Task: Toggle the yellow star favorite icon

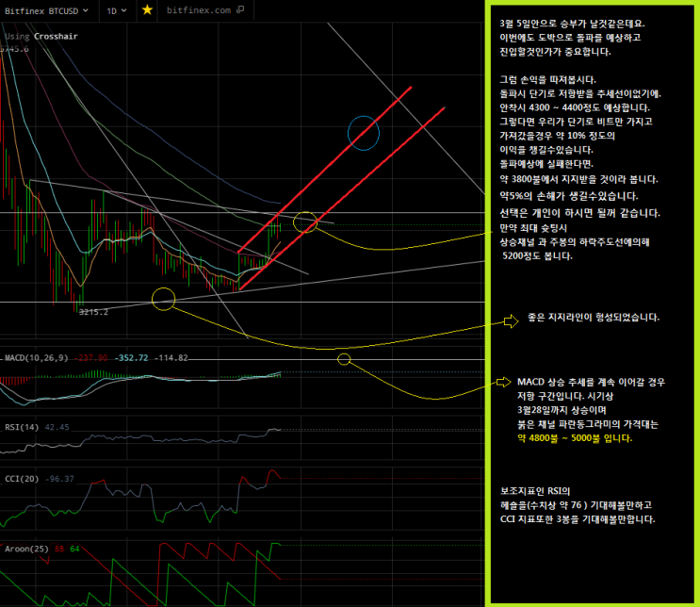Action: pyautogui.click(x=147, y=9)
